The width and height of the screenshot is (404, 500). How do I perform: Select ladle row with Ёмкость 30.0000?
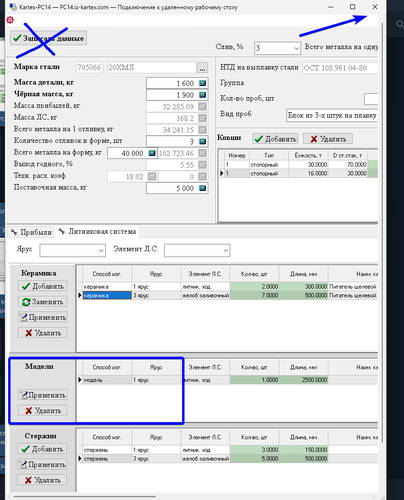tap(298, 165)
